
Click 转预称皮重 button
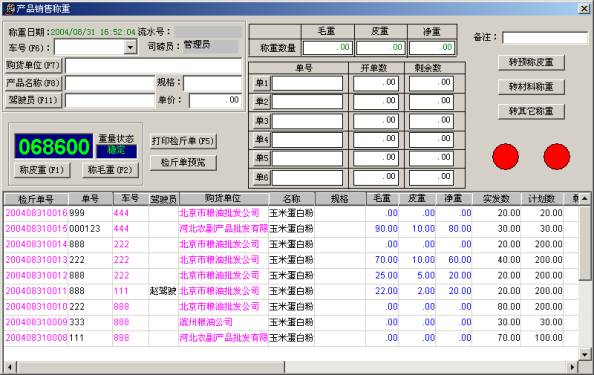[x=531, y=62]
